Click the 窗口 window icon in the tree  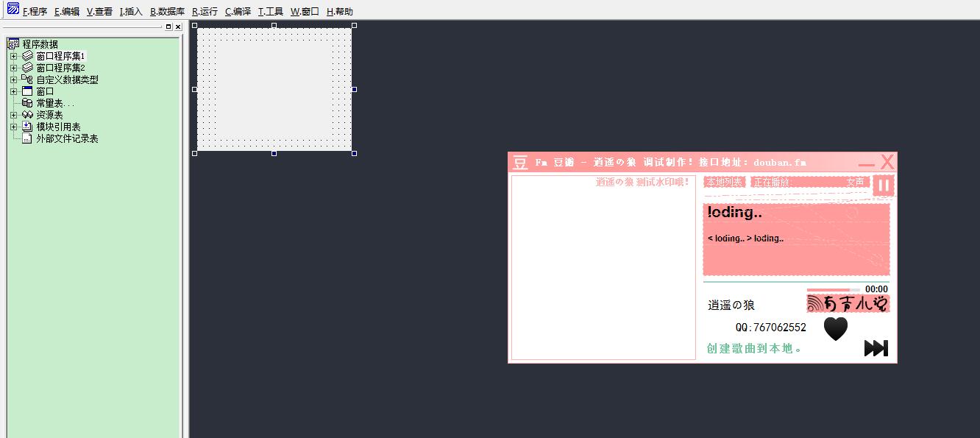coord(27,91)
